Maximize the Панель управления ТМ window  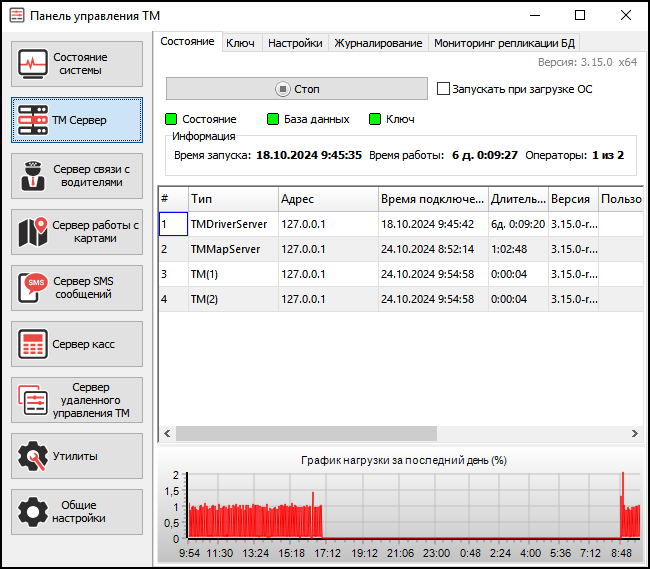580,16
